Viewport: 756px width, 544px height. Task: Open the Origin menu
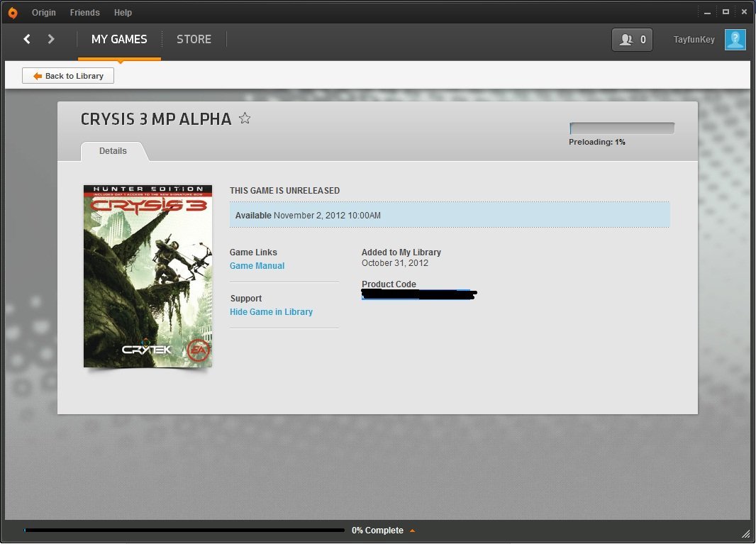tap(44, 13)
